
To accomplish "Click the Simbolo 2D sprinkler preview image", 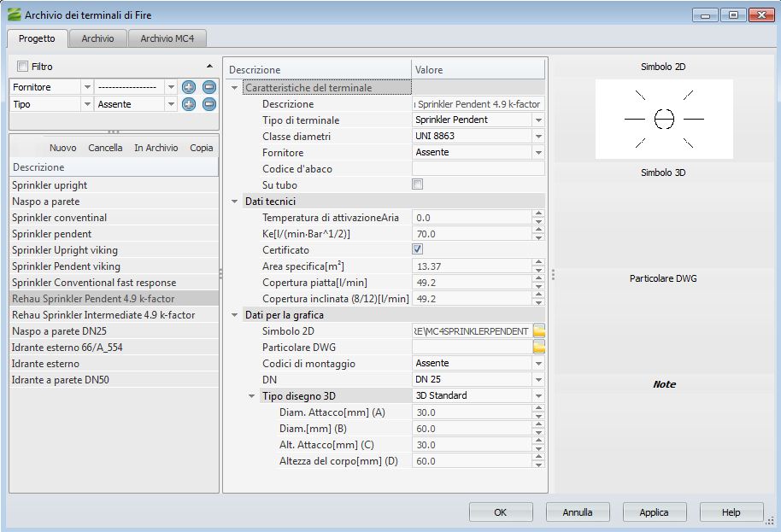I will coord(664,119).
